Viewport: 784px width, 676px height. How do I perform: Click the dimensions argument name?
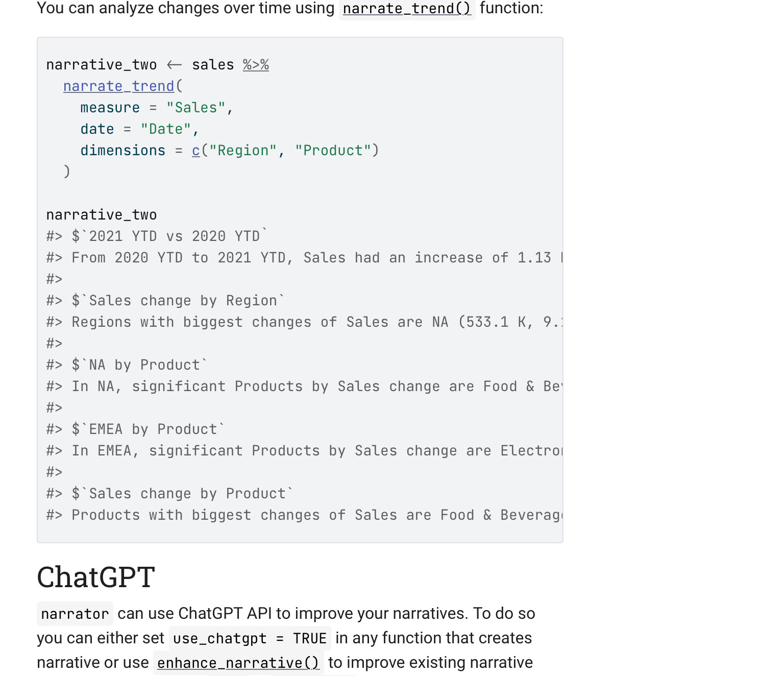coord(122,151)
